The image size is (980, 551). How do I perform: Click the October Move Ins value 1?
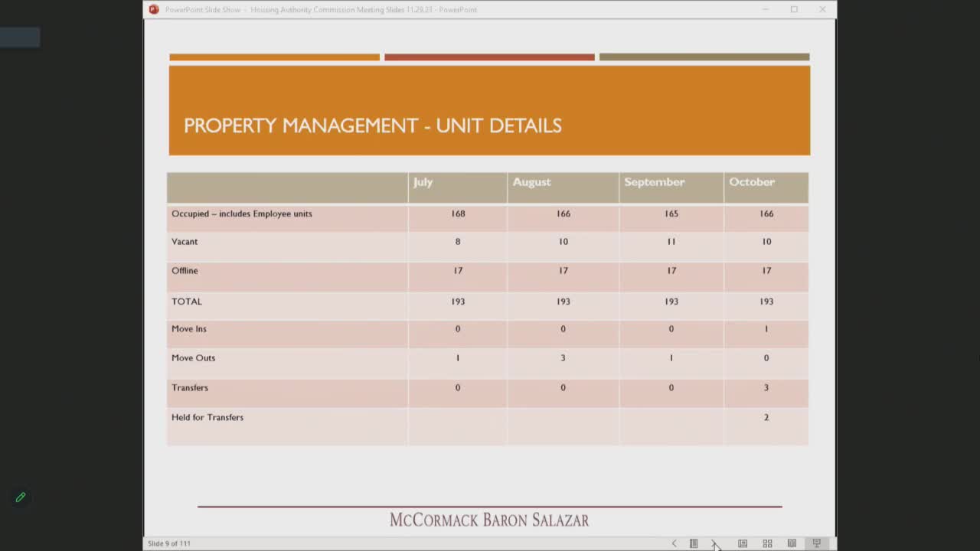[766, 328]
